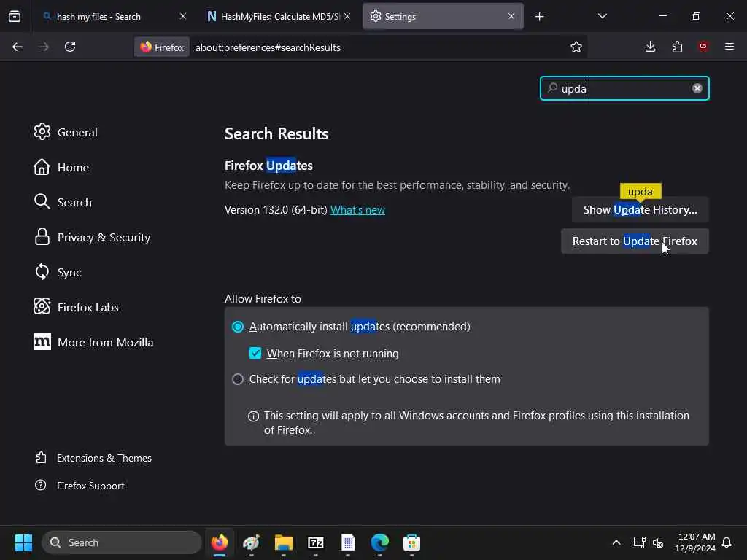Open Firefox Support link
This screenshot has width=747, height=560.
(x=80, y=485)
